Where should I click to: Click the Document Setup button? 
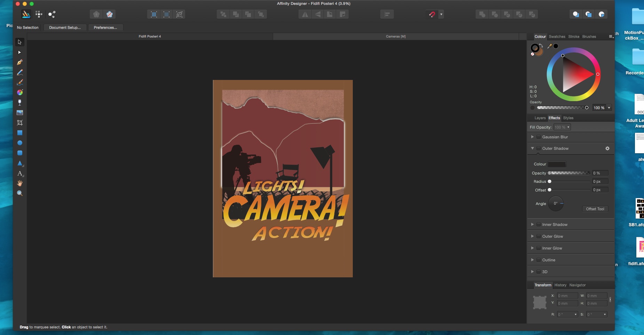(65, 27)
